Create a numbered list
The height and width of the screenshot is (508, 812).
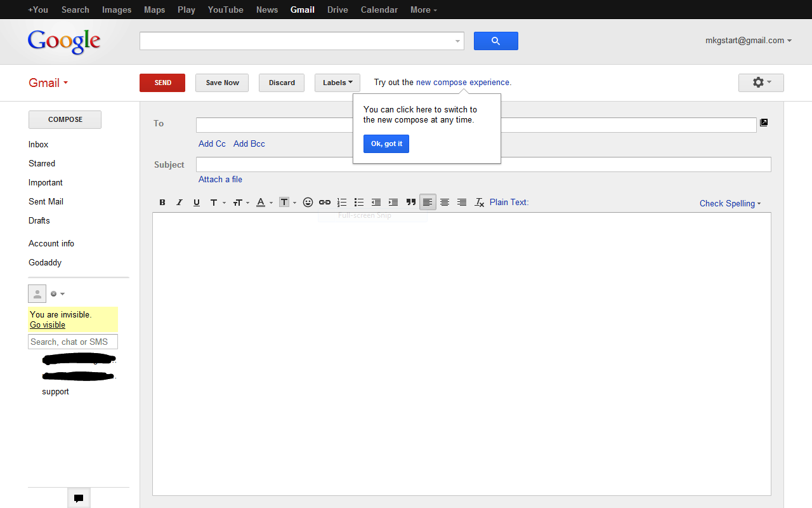click(342, 203)
